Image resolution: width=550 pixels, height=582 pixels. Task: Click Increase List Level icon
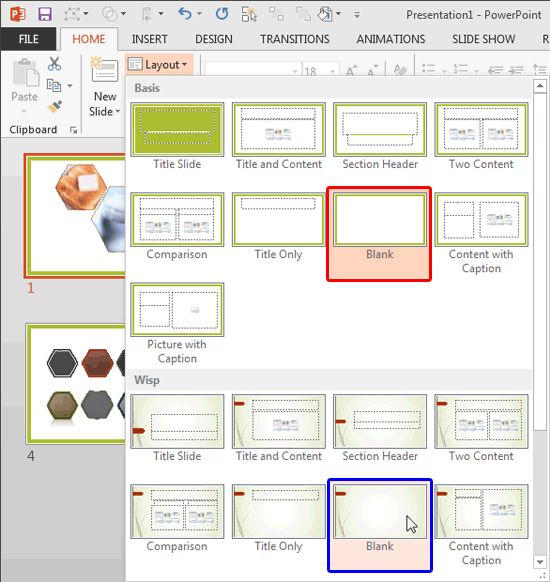(x=516, y=69)
